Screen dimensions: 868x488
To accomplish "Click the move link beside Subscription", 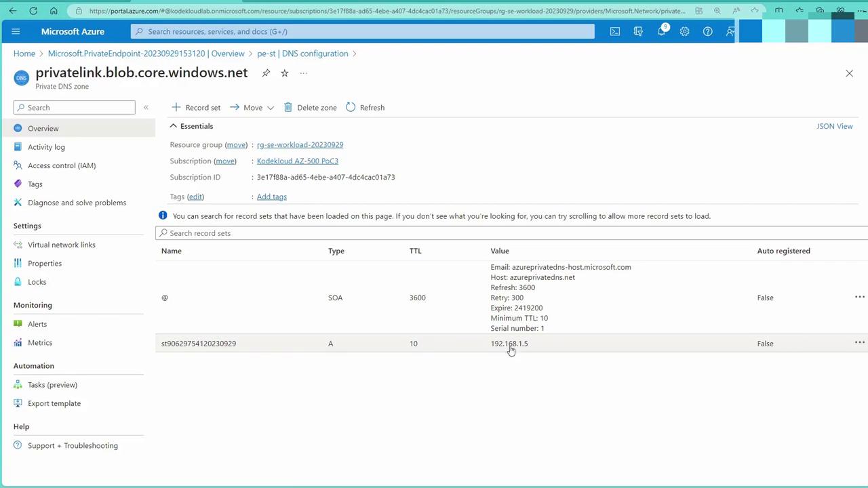I will tap(225, 161).
